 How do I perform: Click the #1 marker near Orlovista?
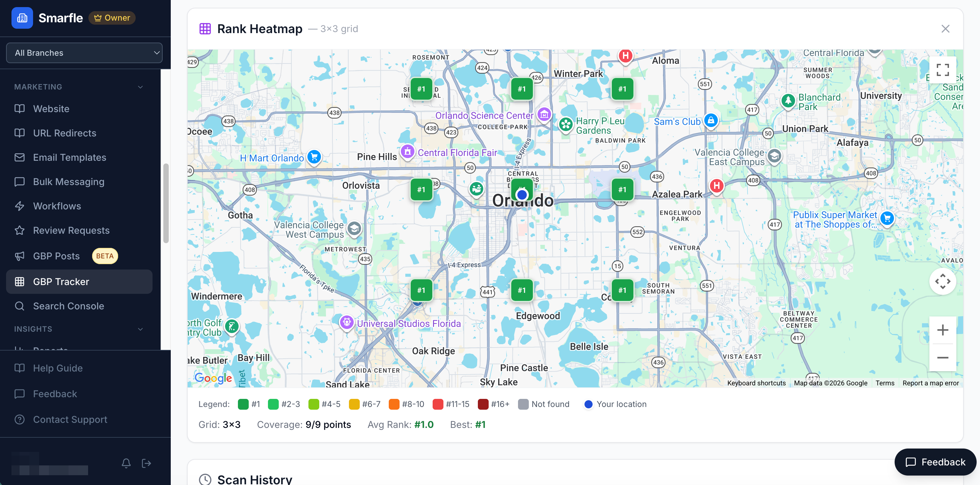(x=421, y=189)
